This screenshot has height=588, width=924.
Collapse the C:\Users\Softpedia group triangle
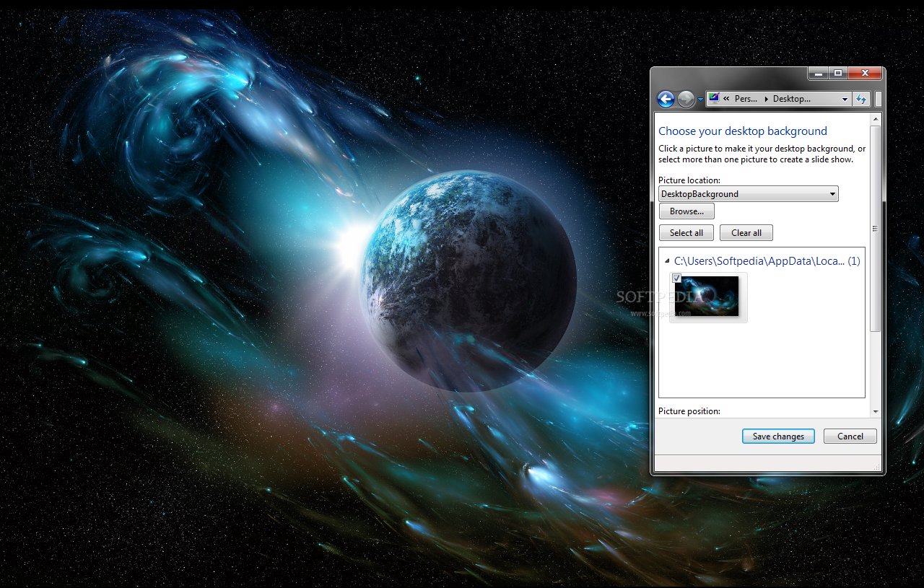point(666,261)
